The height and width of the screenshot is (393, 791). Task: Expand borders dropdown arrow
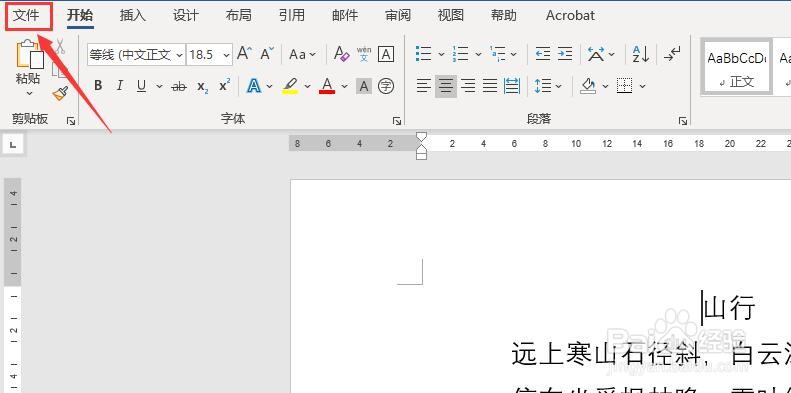(642, 86)
